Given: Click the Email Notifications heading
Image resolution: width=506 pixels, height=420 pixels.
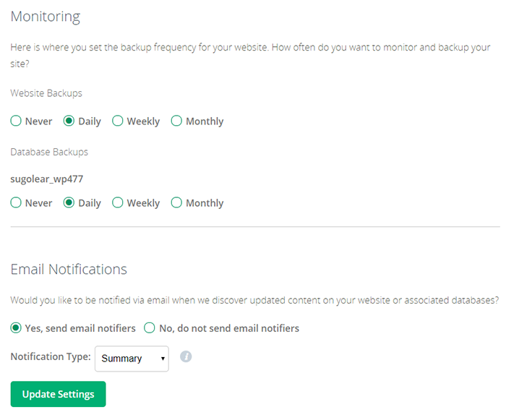Looking at the screenshot, I should [x=69, y=270].
